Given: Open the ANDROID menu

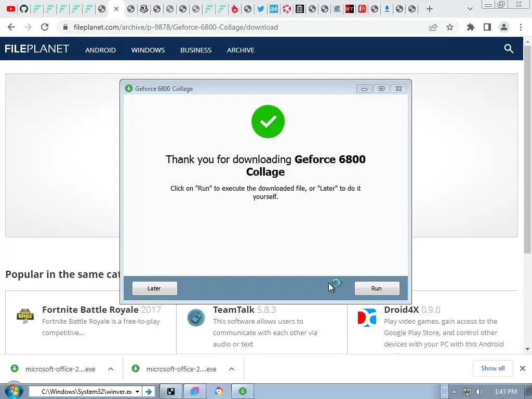Looking at the screenshot, I should coord(100,50).
